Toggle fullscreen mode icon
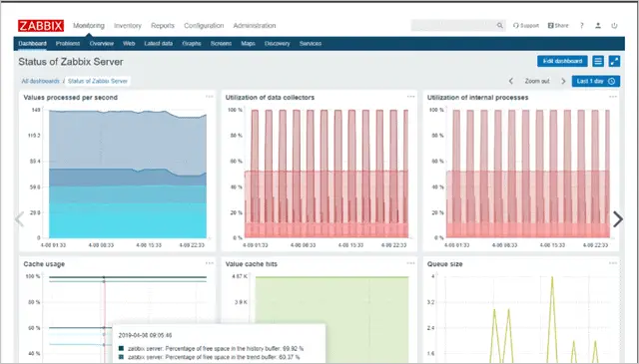 point(614,61)
